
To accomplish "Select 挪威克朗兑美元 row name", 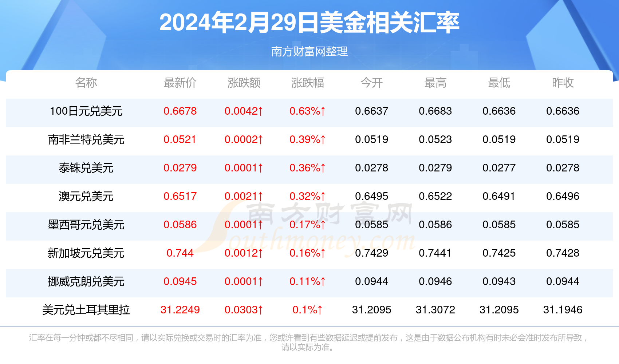I will (x=86, y=281).
